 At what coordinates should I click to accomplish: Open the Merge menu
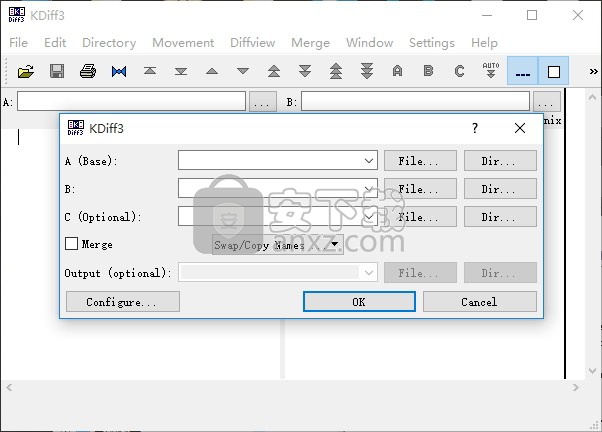[311, 43]
